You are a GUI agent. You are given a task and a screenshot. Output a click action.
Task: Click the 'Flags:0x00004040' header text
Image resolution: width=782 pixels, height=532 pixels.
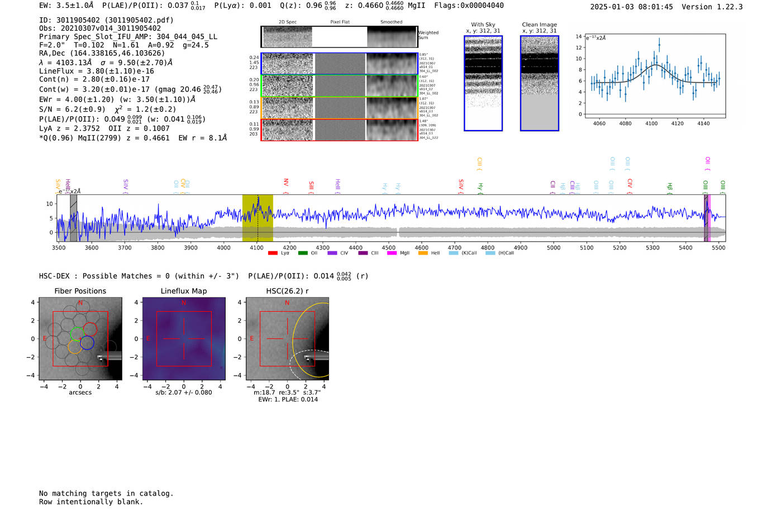click(x=469, y=6)
